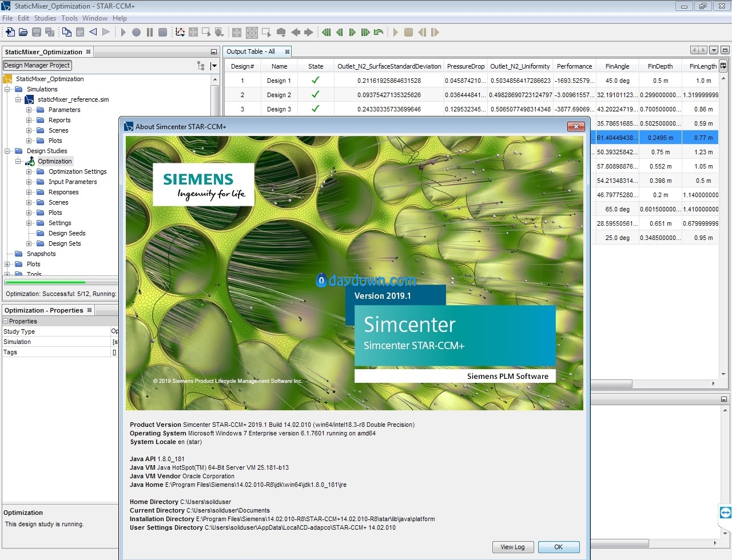Image resolution: width=732 pixels, height=560 pixels.
Task: Collapse the staticMixer_reference.sim node
Action: click(x=18, y=99)
